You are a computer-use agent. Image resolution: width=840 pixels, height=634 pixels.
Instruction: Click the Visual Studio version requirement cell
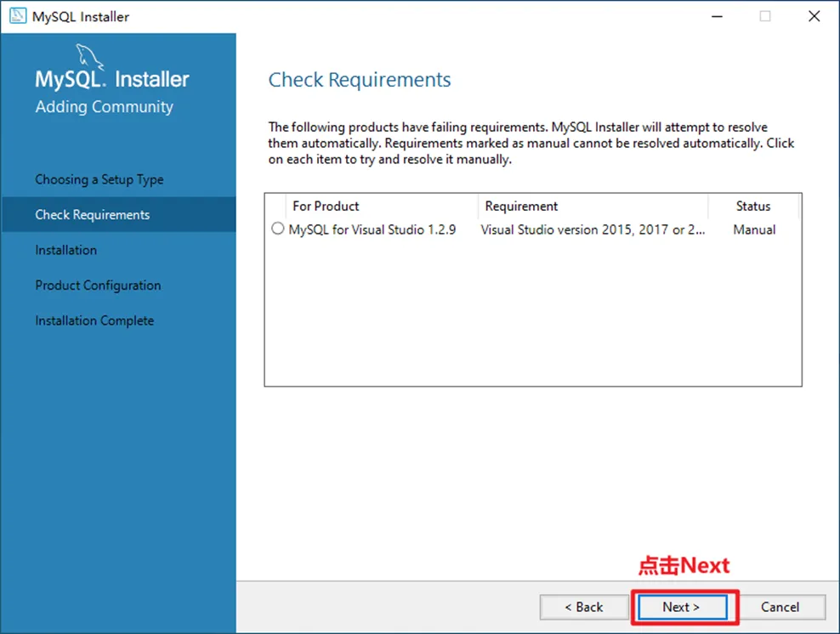click(593, 229)
